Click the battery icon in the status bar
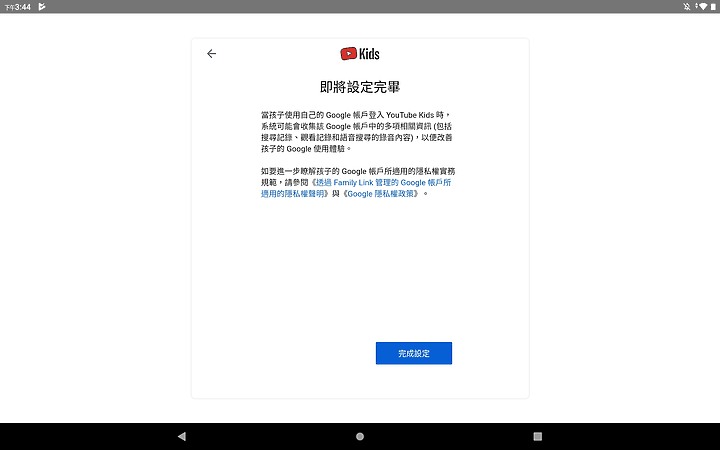Screen dimensions: 720x450 click(713, 6)
